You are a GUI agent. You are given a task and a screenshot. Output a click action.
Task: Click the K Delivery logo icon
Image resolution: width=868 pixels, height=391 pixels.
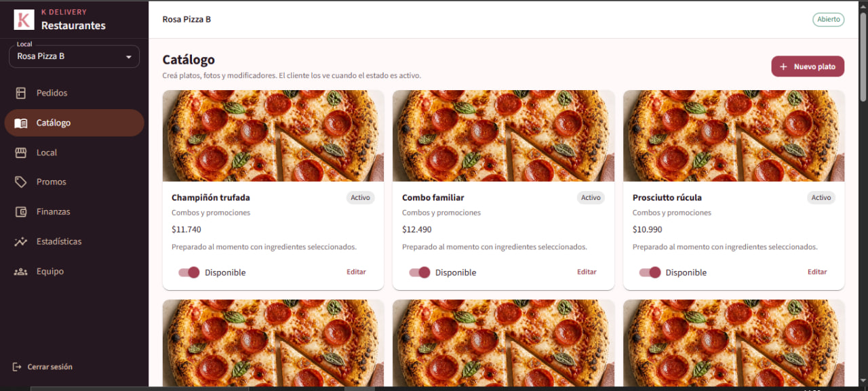[24, 20]
